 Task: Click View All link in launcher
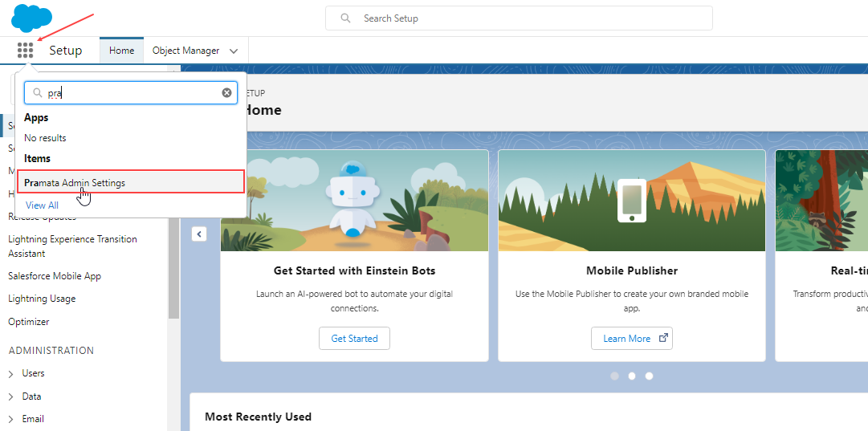42,205
